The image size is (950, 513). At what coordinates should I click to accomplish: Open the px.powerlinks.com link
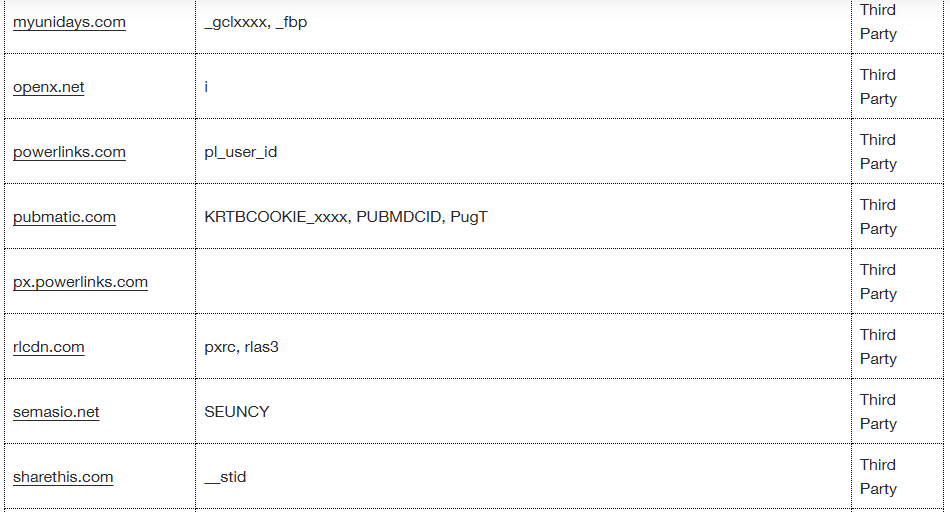point(80,282)
